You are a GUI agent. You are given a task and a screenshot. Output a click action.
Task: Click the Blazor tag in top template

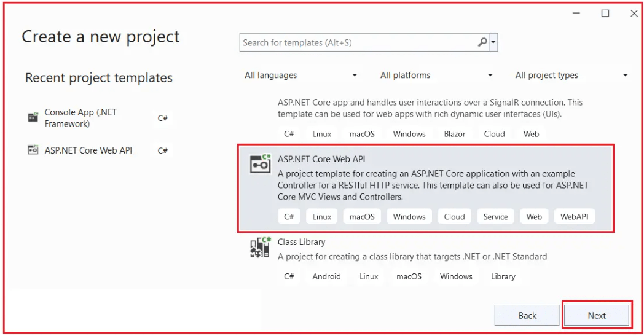[x=455, y=134]
